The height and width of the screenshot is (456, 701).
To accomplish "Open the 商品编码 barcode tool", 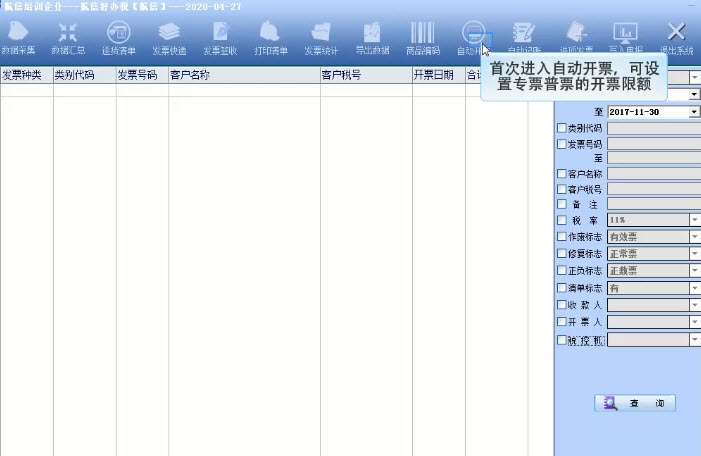I will (422, 38).
